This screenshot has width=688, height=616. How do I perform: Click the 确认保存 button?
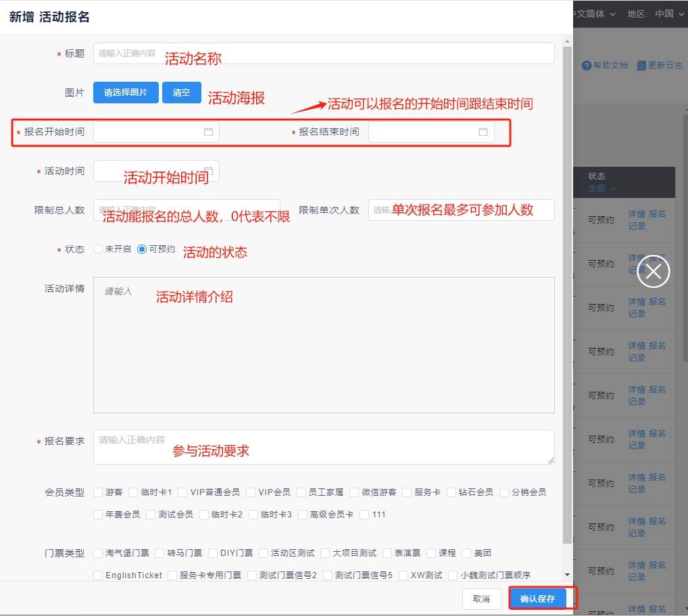coord(537,599)
